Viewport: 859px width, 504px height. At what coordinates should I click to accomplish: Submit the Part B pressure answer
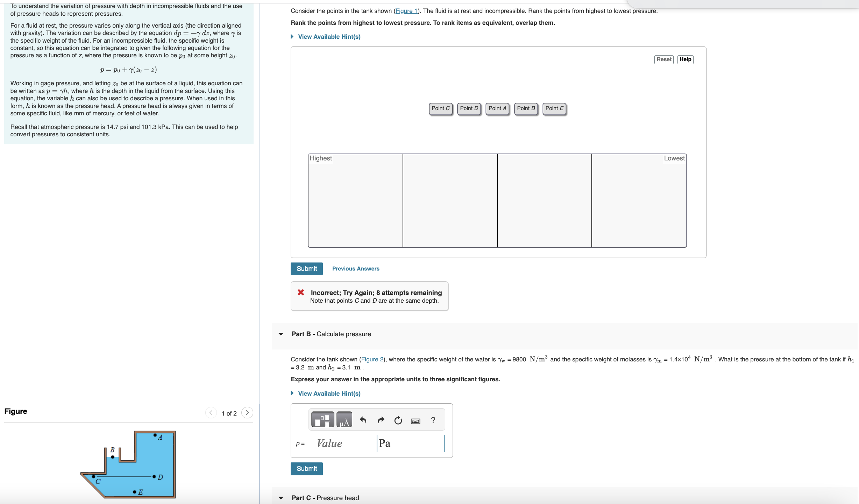pos(307,469)
